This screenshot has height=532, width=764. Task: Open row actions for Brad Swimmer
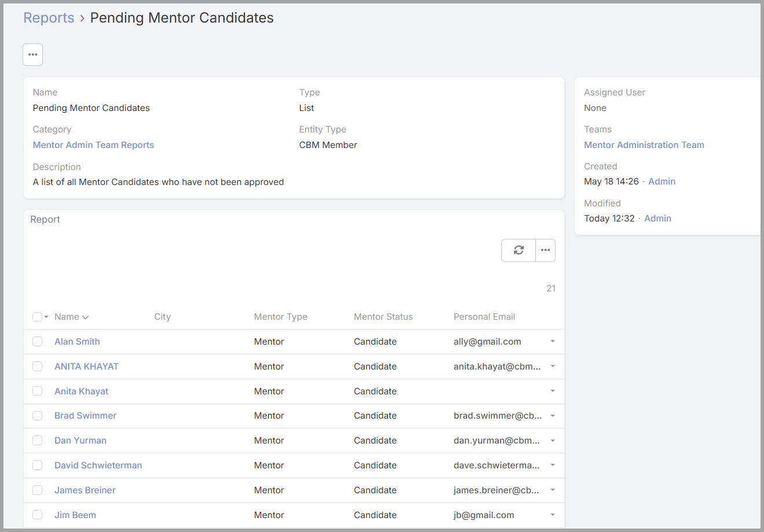point(553,416)
